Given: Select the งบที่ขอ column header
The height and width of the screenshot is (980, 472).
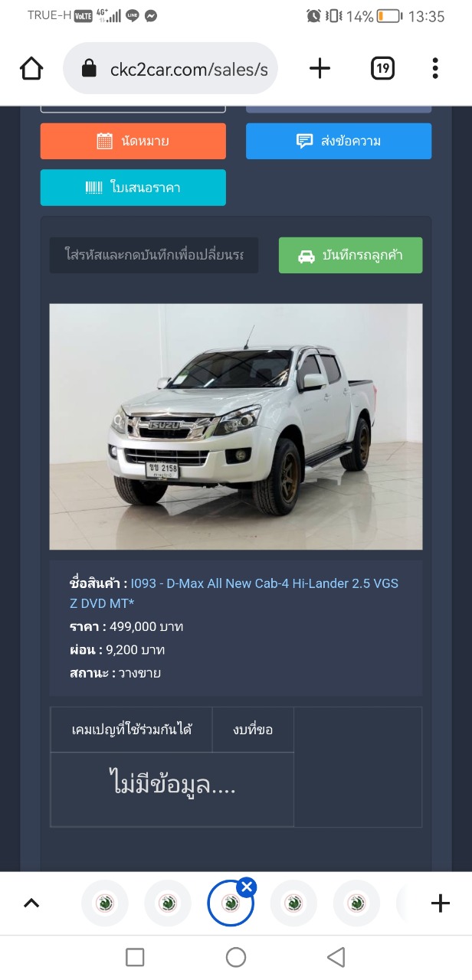Looking at the screenshot, I should tap(253, 730).
